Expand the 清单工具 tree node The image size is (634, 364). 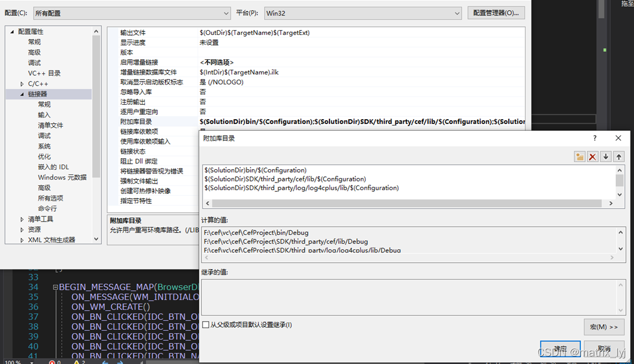(x=22, y=219)
